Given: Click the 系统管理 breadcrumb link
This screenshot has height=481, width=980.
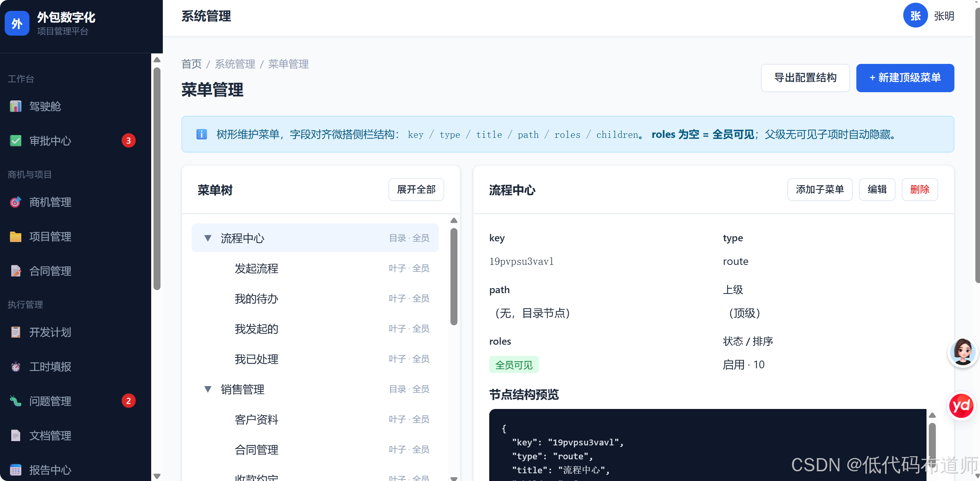Looking at the screenshot, I should click(235, 64).
